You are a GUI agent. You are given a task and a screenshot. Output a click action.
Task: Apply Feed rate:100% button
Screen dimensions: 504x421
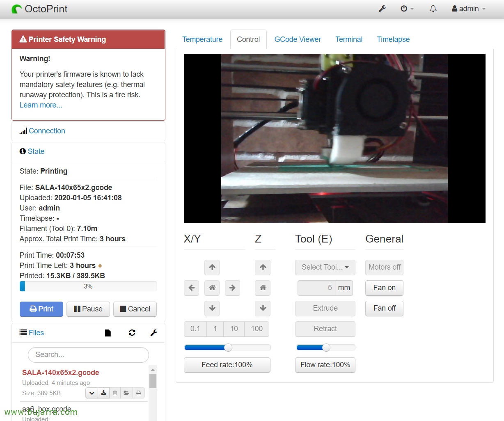click(227, 365)
